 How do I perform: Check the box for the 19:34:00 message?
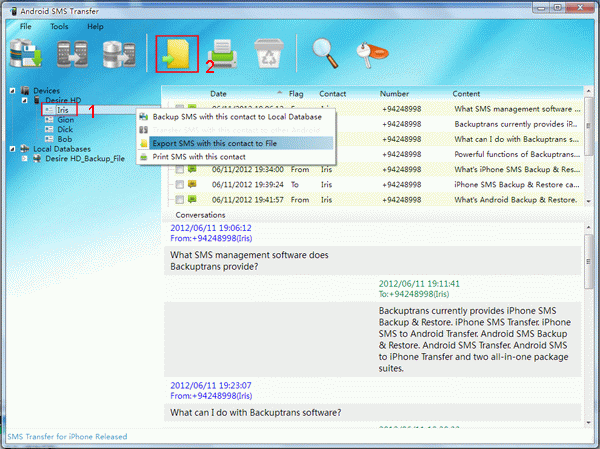click(x=179, y=170)
